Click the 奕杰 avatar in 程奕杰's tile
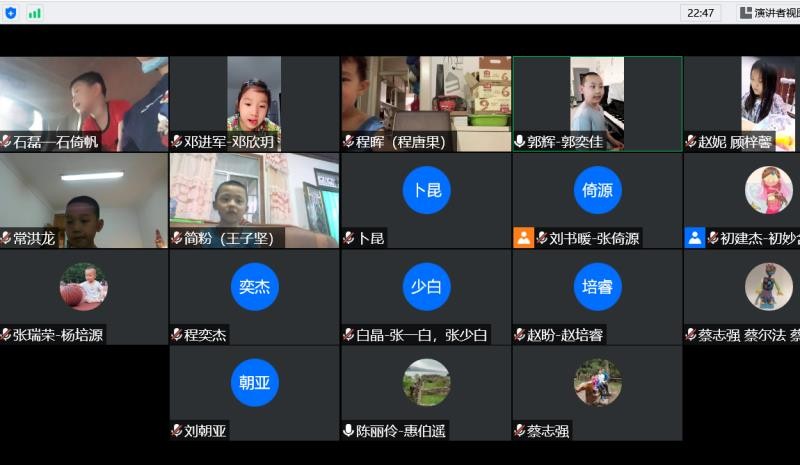 pos(254,286)
